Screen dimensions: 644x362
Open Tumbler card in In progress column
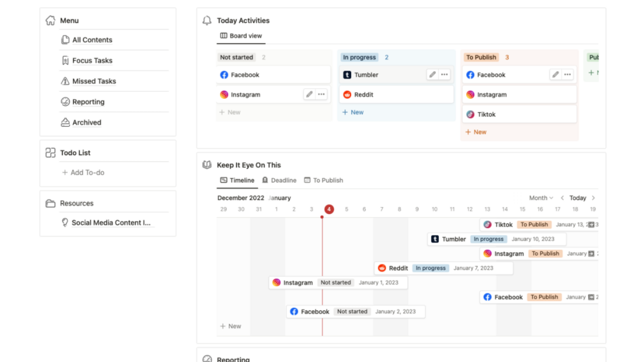click(397, 75)
